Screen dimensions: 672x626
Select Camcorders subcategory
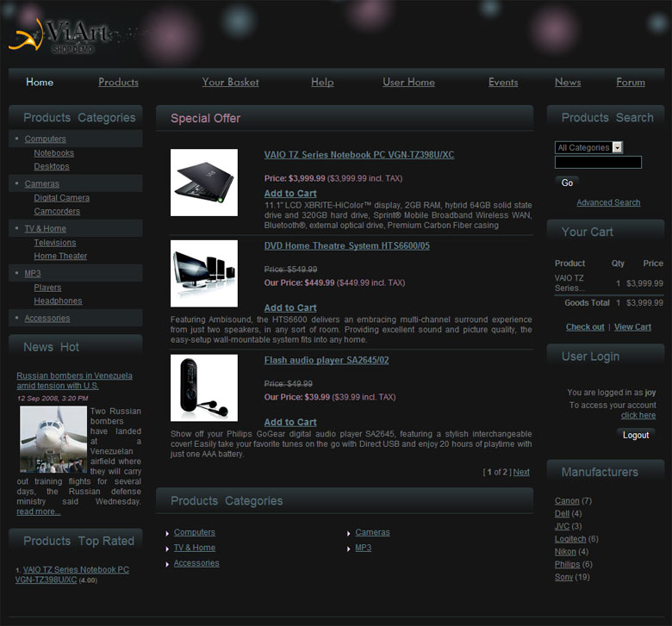click(x=57, y=211)
